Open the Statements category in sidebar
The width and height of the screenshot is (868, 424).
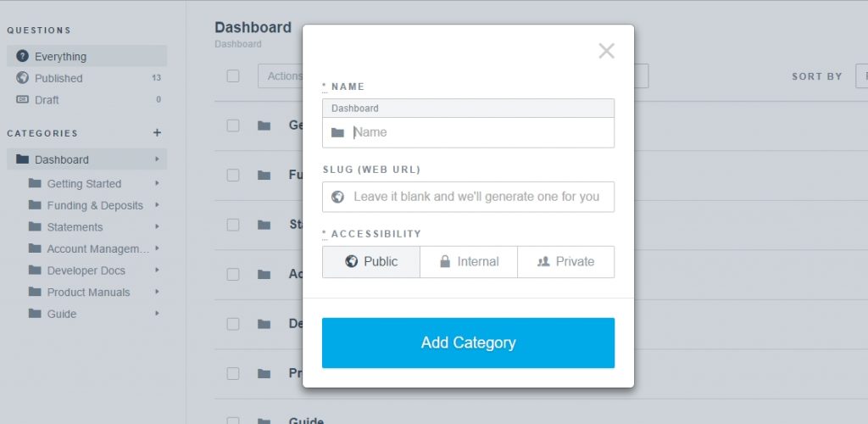pyautogui.click(x=75, y=227)
